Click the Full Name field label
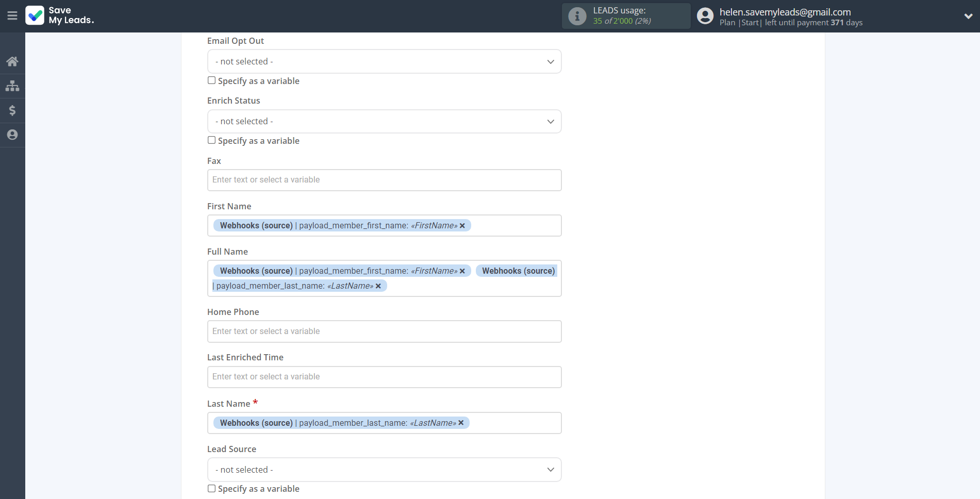 click(227, 252)
